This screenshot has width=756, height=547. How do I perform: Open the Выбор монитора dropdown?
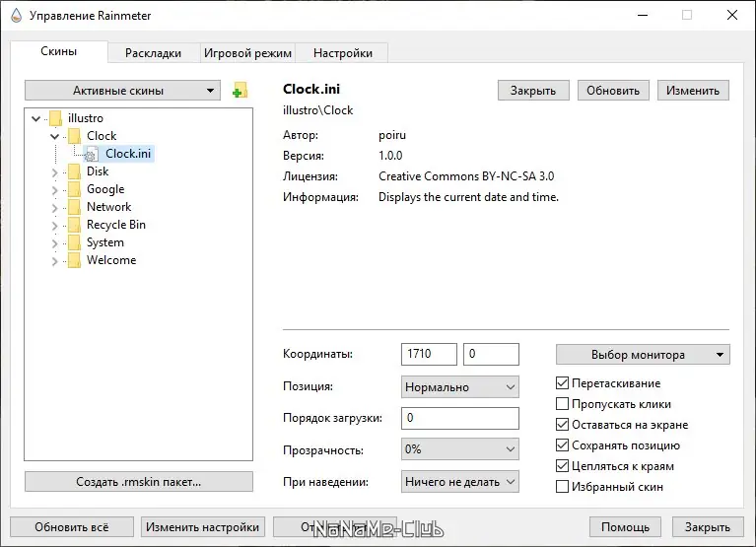tap(643, 354)
